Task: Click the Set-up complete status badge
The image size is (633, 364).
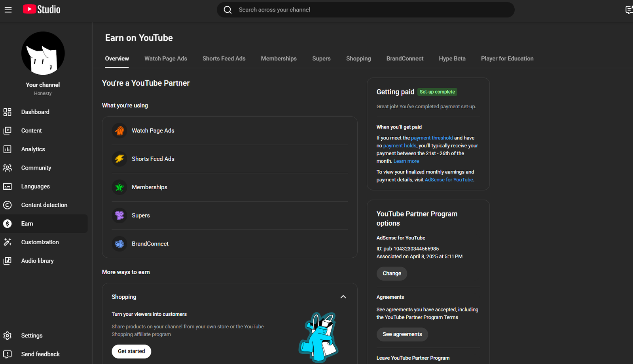Action: pyautogui.click(x=437, y=92)
